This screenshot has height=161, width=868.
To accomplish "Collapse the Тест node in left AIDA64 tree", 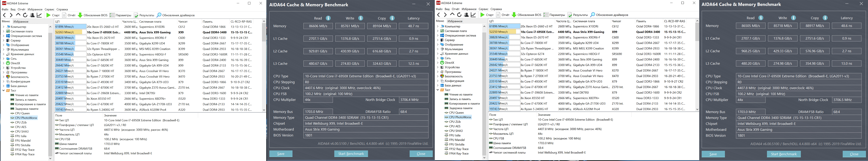I will (3, 91).
